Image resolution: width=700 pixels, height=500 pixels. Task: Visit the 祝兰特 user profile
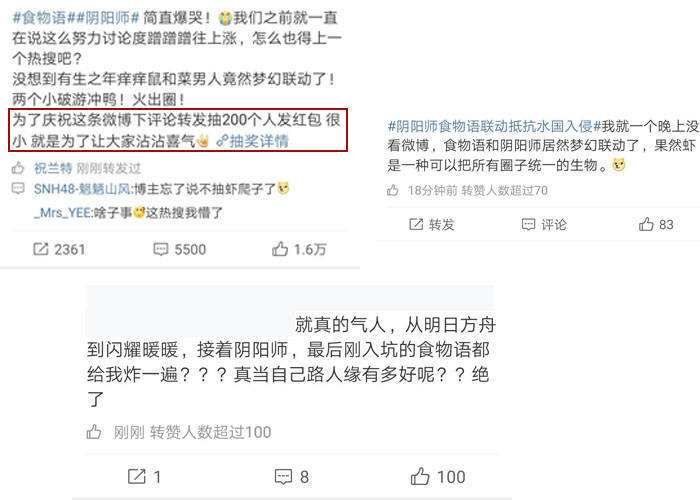(53, 168)
